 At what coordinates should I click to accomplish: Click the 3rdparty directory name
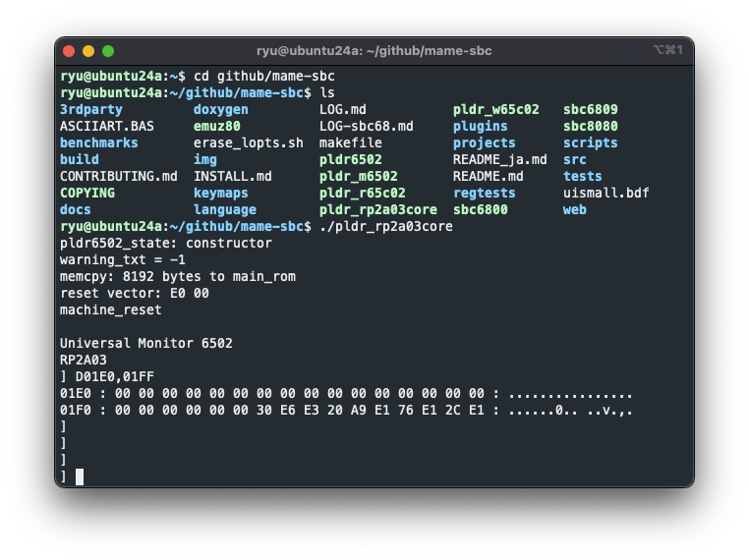click(x=91, y=110)
